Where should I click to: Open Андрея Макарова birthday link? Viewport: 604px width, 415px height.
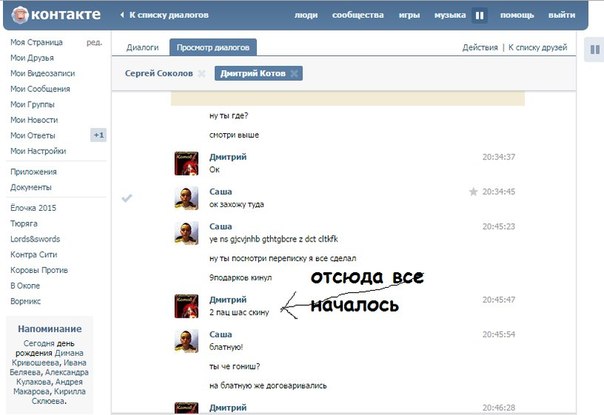point(48,386)
